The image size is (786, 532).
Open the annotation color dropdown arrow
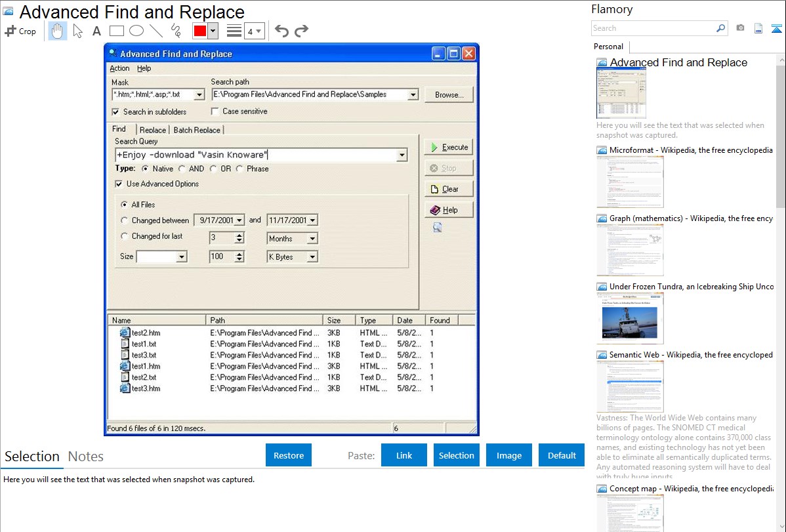(x=213, y=31)
